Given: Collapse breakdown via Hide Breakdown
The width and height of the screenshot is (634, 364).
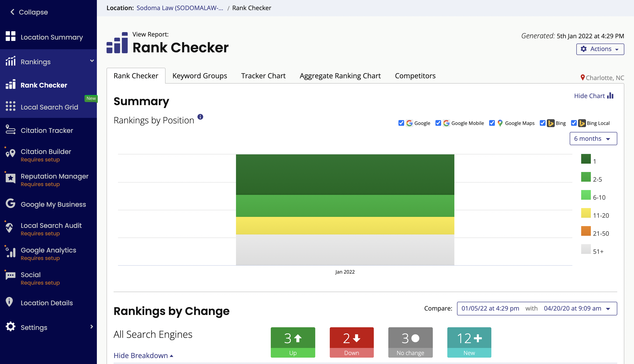Looking at the screenshot, I should coord(143,355).
